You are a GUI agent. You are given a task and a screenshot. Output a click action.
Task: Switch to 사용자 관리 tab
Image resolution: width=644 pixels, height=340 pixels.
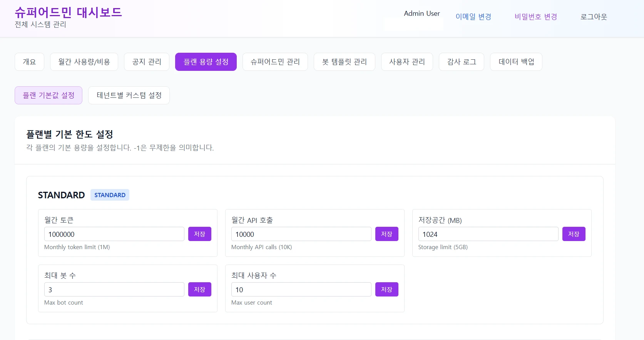tap(407, 62)
